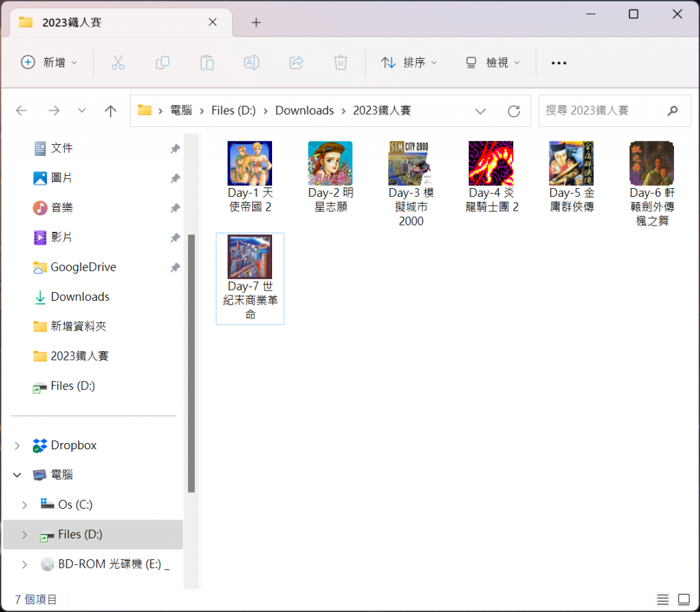Open 文件 in quick access
The image size is (700, 612).
click(x=62, y=148)
